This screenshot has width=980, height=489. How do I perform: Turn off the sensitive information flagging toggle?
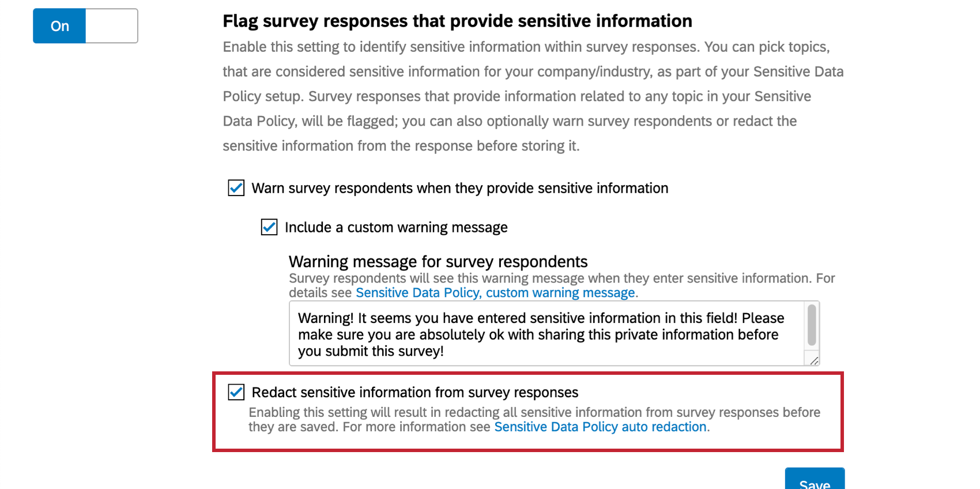click(59, 25)
